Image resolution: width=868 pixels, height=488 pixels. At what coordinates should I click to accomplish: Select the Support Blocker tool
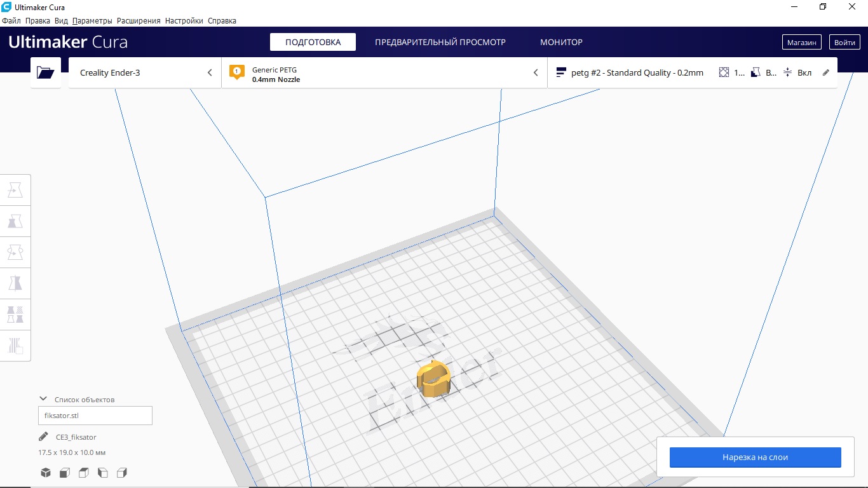15,346
